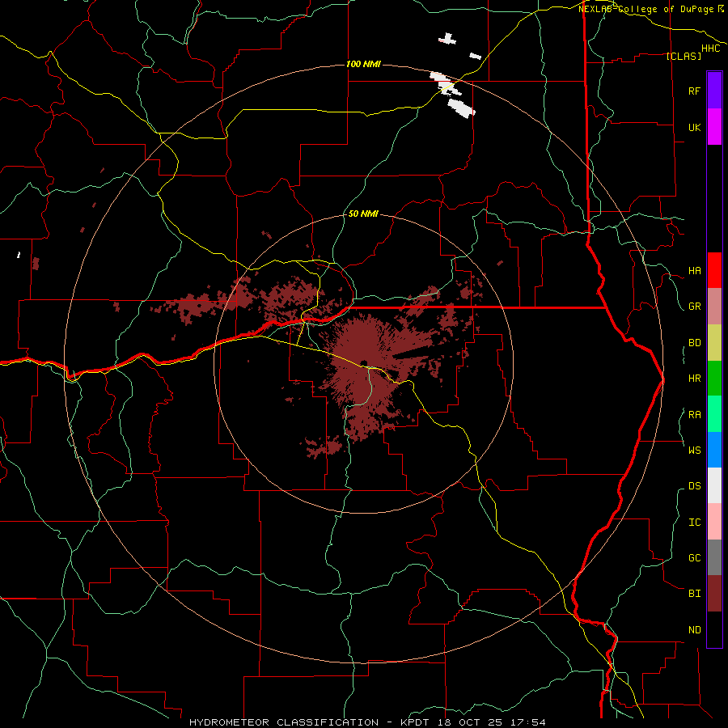Click the DS legend label
728x728 pixels.
694,486
